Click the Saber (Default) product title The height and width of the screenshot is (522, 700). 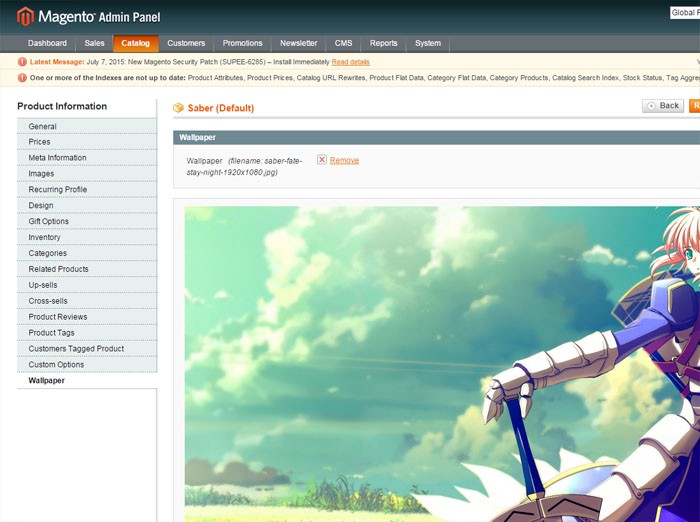coord(221,108)
